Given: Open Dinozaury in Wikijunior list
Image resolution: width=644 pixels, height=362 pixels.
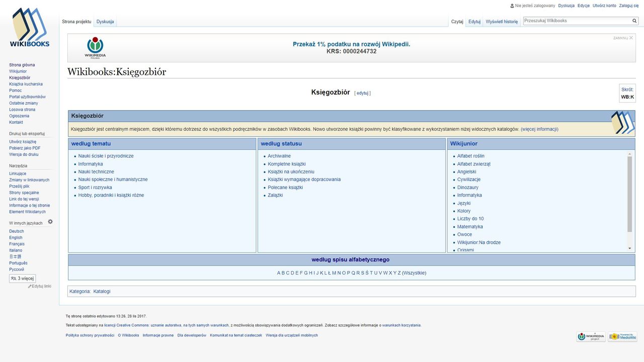Looking at the screenshot, I should (x=468, y=188).
